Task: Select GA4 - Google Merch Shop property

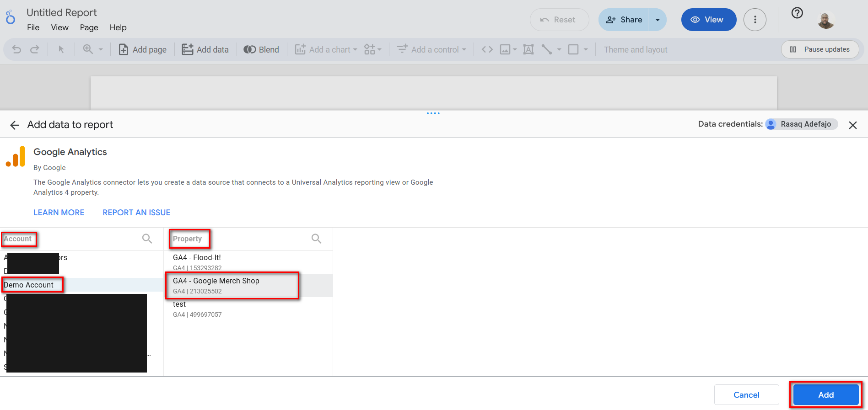Action: 248,286
